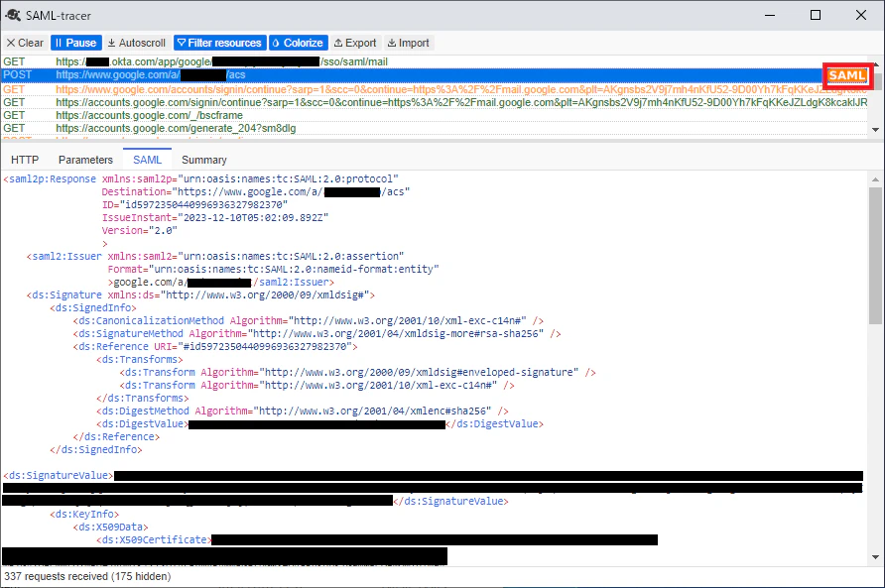Click the '337 requests received' status text
Image resolution: width=885 pixels, height=588 pixels.
[x=87, y=576]
